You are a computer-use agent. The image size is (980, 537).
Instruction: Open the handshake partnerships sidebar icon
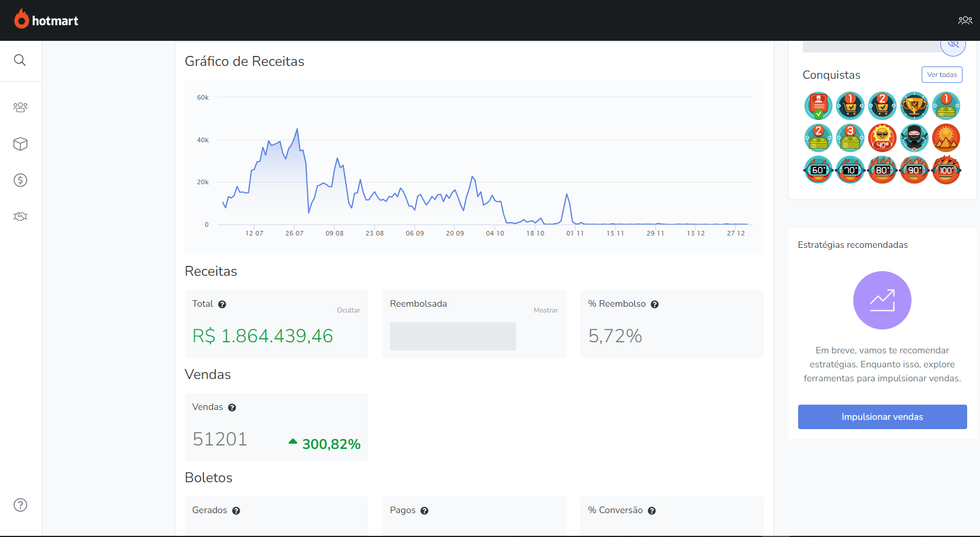coord(20,217)
